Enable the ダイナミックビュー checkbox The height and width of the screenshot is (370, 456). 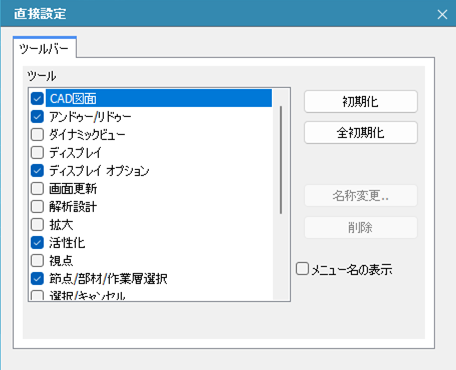tap(37, 135)
